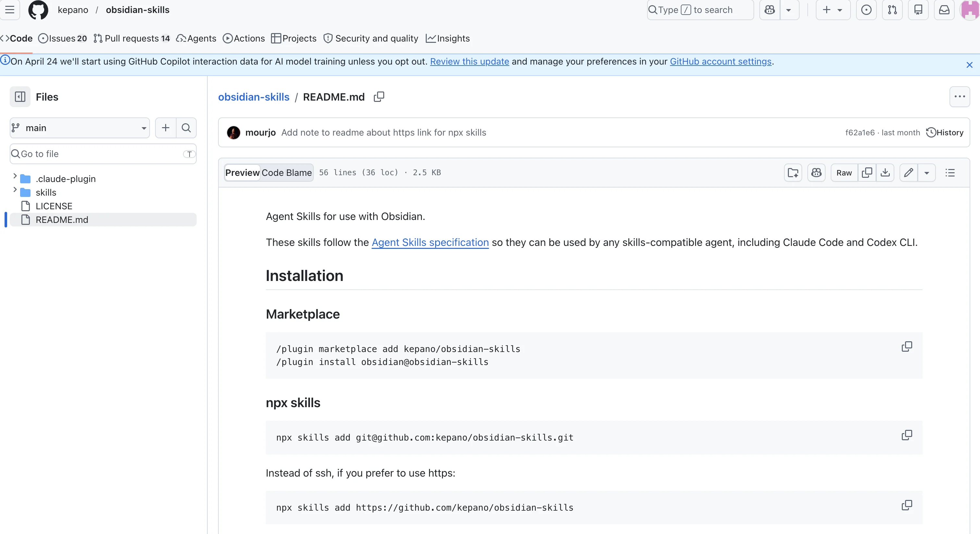The width and height of the screenshot is (980, 534).
Task: Go to GitHub home via Octocat logo
Action: point(38,10)
